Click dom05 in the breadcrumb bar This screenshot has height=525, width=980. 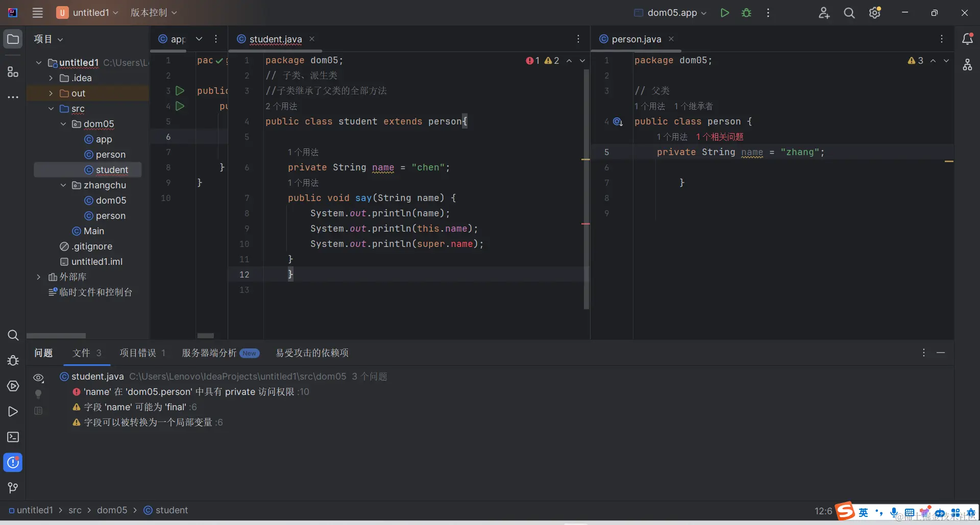[x=112, y=510]
